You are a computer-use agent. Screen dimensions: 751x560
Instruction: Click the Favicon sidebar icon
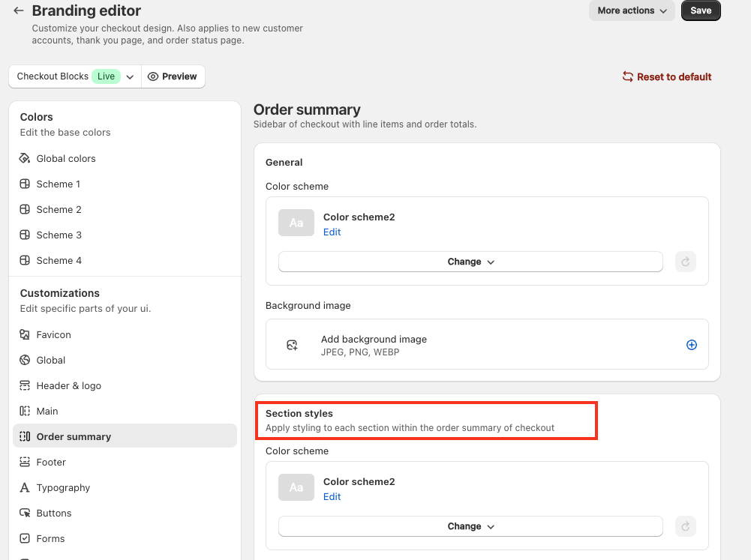click(x=25, y=334)
